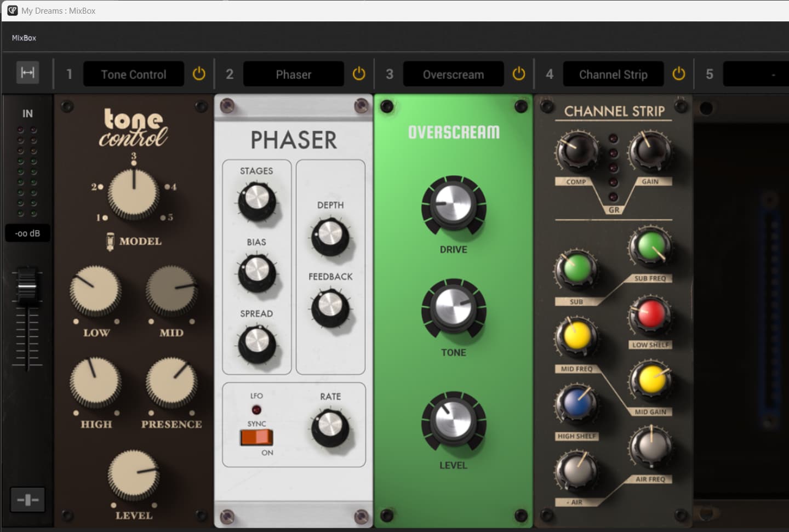Click the red LOW SHELF knob
The height and width of the screenshot is (532, 789).
(650, 314)
